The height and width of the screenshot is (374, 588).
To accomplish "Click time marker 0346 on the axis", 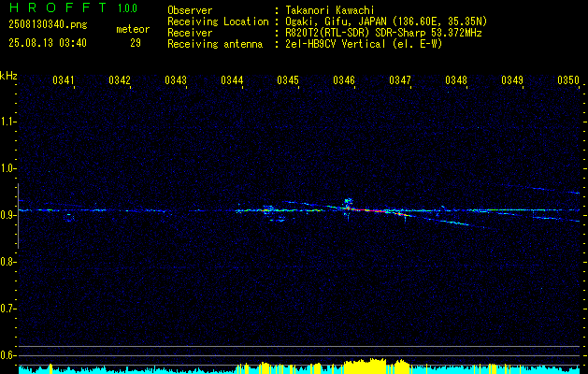I will pos(343,80).
